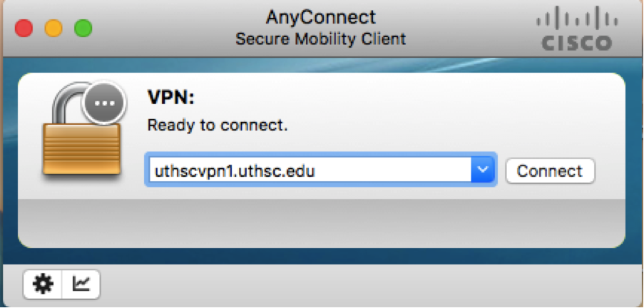Click the "VPN:" heading label
This screenshot has width=644, height=308.
pyautogui.click(x=166, y=97)
